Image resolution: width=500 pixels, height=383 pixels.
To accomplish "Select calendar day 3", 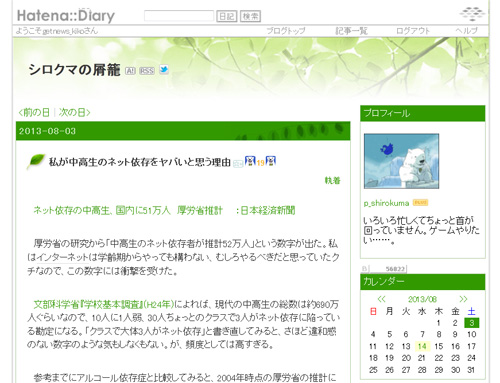I will (471, 323).
